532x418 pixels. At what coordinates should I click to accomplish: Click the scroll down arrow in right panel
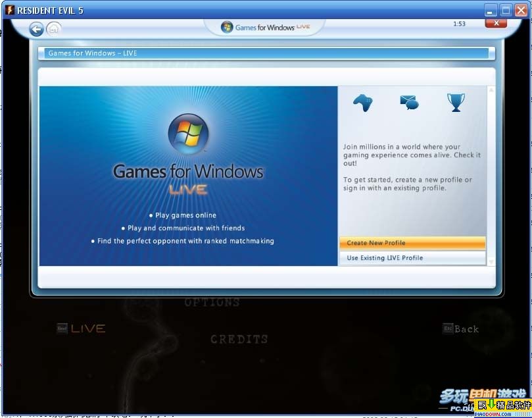(x=491, y=262)
